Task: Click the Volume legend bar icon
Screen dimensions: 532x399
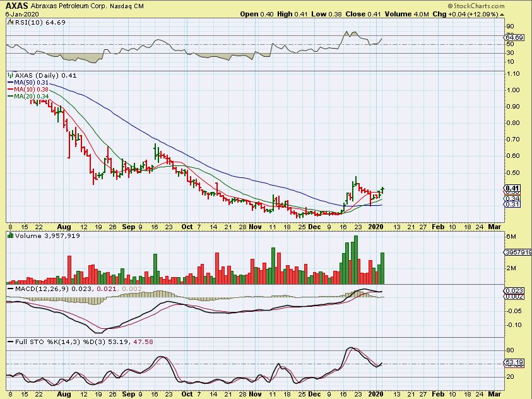Action: coord(10,235)
